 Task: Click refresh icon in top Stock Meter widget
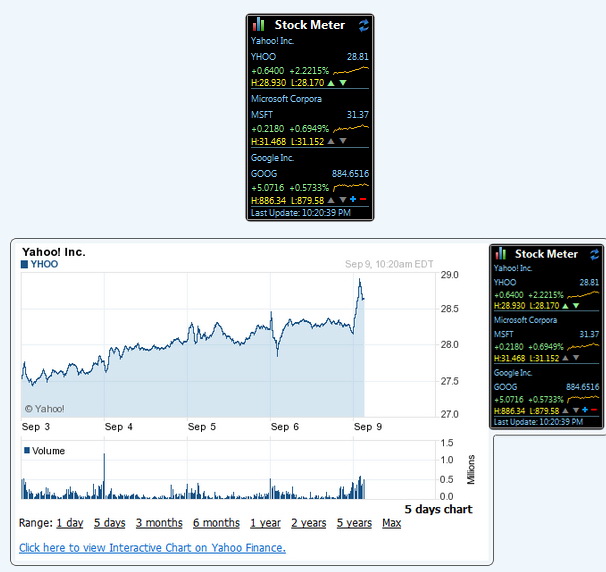(363, 24)
